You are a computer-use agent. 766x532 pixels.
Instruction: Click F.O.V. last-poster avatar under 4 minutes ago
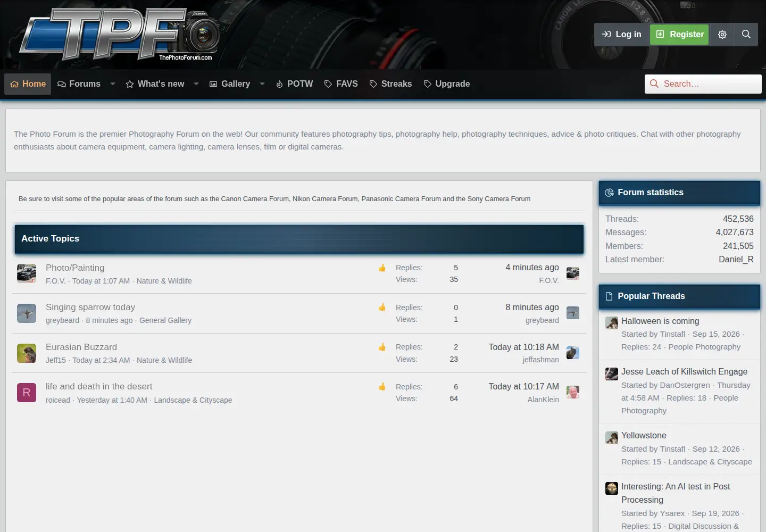coord(573,273)
